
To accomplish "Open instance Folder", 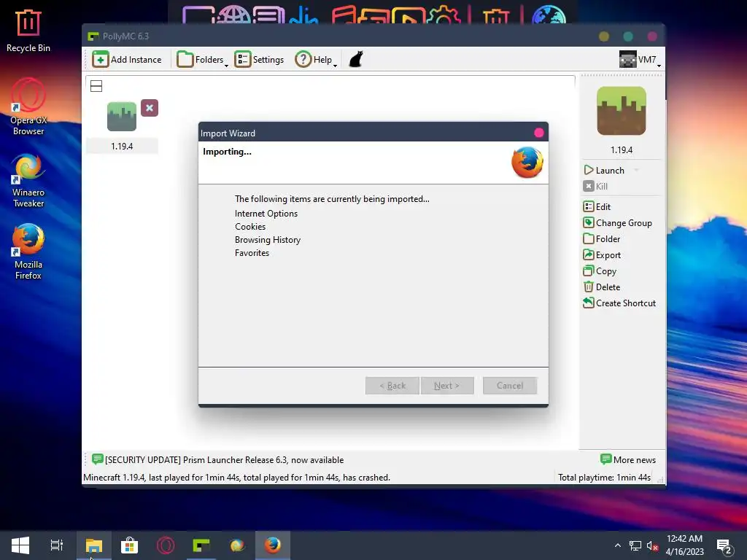I will (602, 239).
